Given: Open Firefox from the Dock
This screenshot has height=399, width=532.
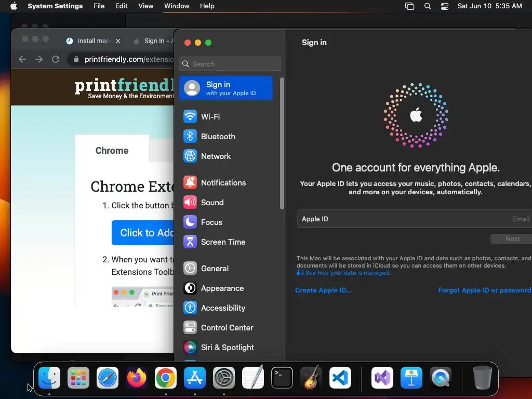Looking at the screenshot, I should (x=137, y=378).
